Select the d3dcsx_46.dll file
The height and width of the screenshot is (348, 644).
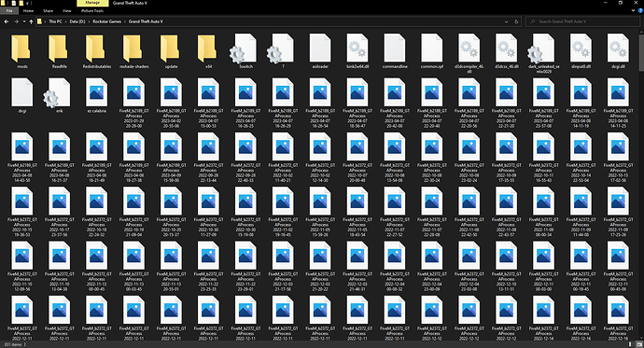click(x=507, y=51)
